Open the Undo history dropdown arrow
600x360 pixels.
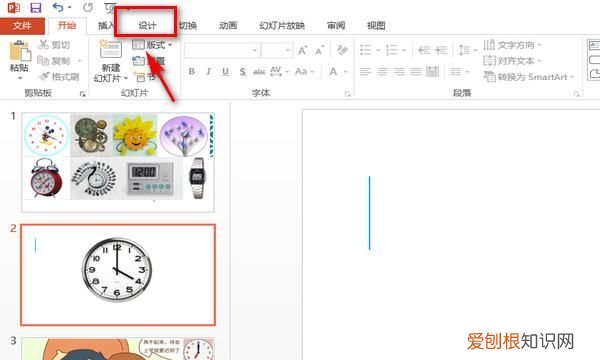coord(70,8)
